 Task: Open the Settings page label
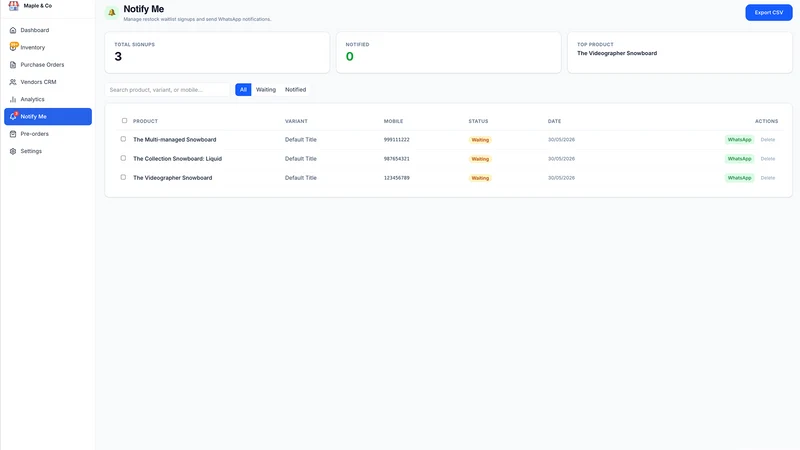point(31,151)
